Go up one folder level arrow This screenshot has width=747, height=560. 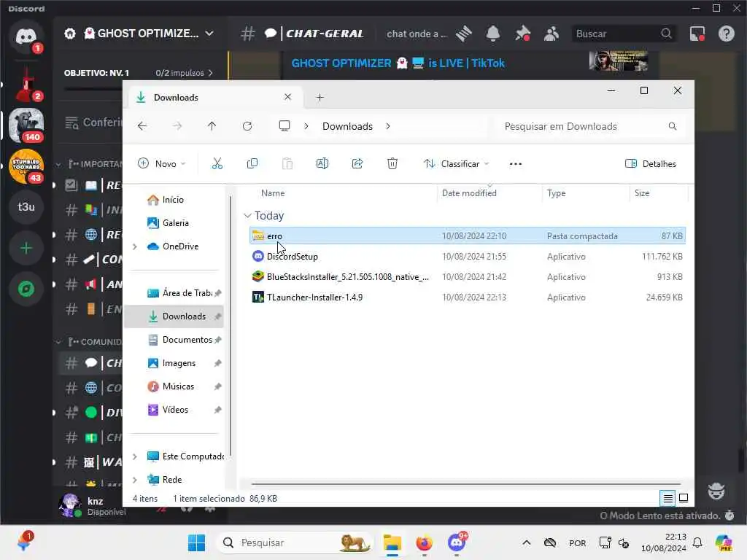coord(212,126)
